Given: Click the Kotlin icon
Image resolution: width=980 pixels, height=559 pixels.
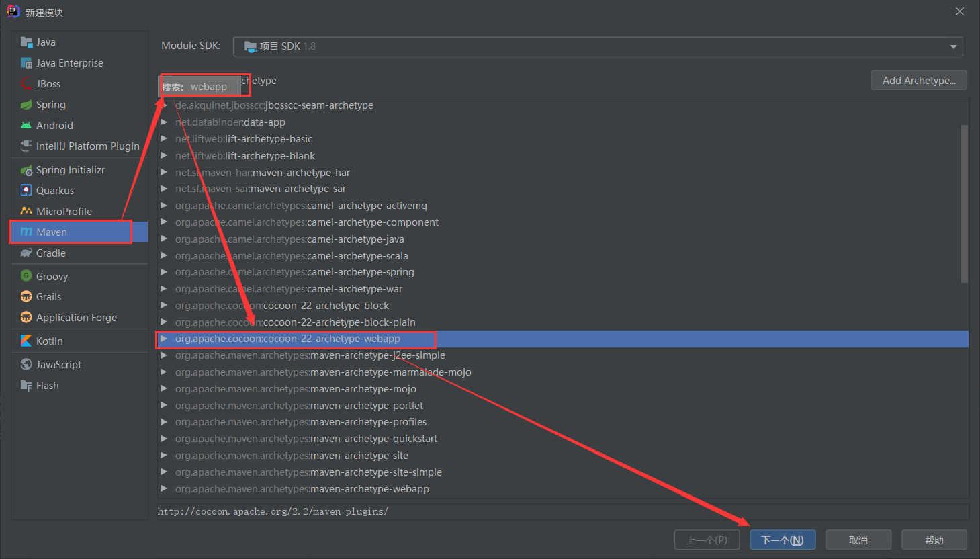Looking at the screenshot, I should pos(26,341).
